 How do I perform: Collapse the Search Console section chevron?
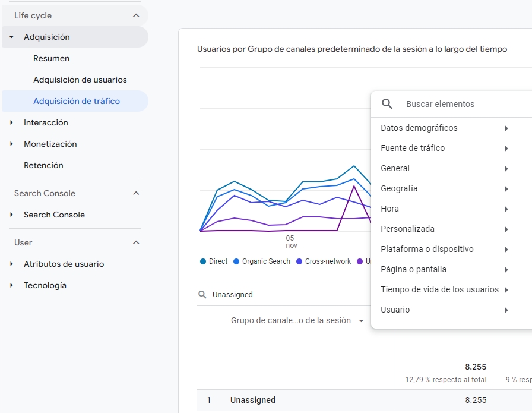click(136, 193)
